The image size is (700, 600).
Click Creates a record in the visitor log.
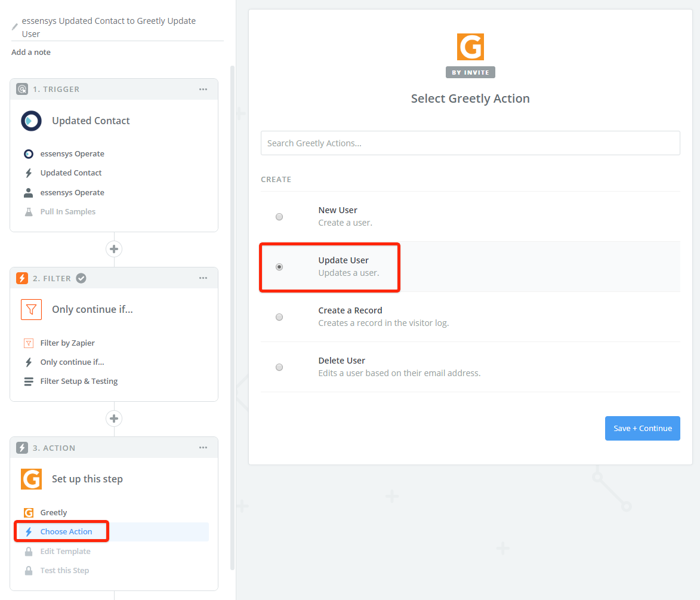point(384,323)
